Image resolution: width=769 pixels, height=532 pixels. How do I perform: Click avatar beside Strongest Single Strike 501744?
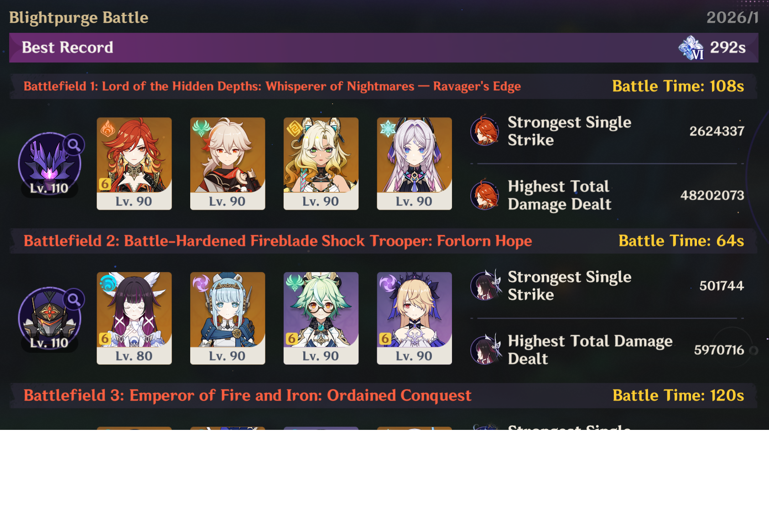(x=486, y=285)
